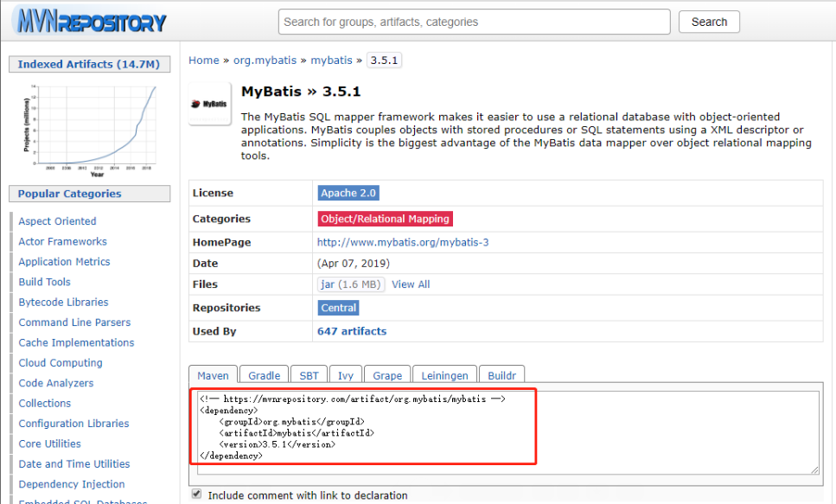Select the Ivy tab

click(346, 375)
